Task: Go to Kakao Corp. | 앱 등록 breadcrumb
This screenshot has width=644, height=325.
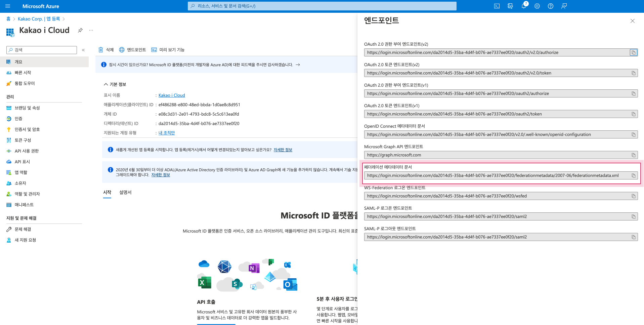Action: point(39,19)
